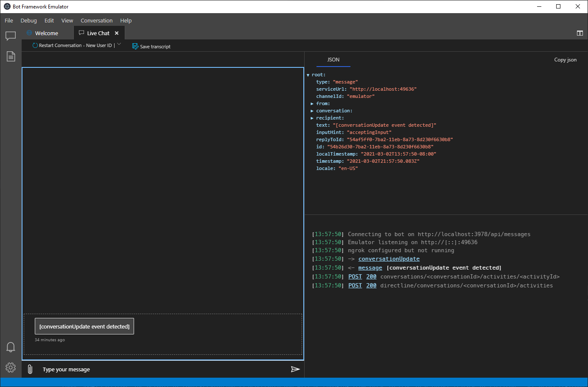Click POST link for directline conversations entry
588x387 pixels.
355,285
